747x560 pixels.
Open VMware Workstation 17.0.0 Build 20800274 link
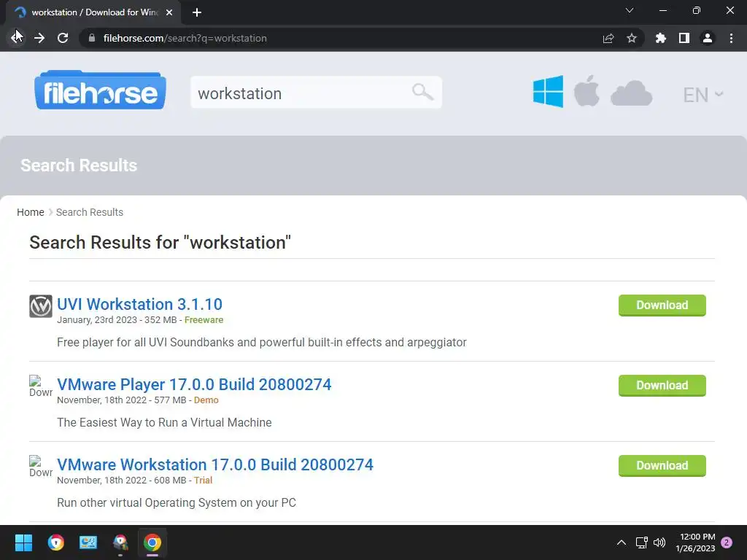point(215,464)
